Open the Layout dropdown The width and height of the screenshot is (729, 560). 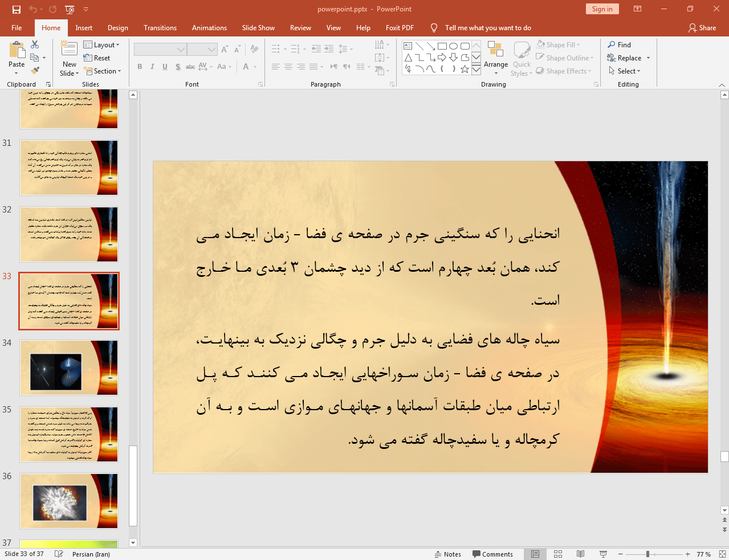101,45
